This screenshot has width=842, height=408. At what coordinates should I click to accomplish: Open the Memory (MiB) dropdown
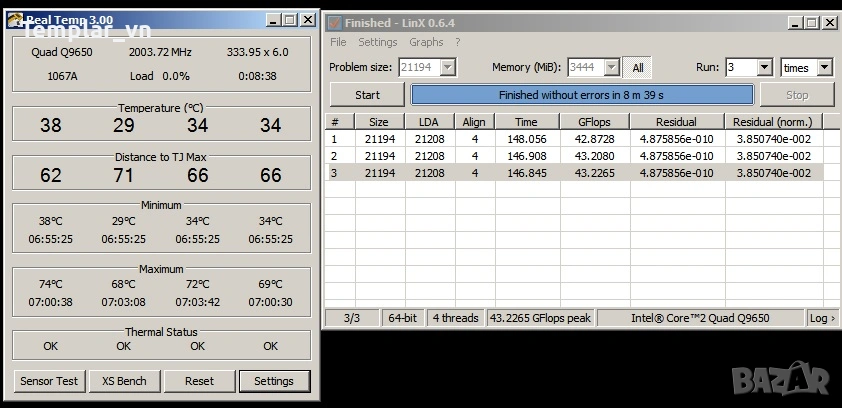pos(612,68)
